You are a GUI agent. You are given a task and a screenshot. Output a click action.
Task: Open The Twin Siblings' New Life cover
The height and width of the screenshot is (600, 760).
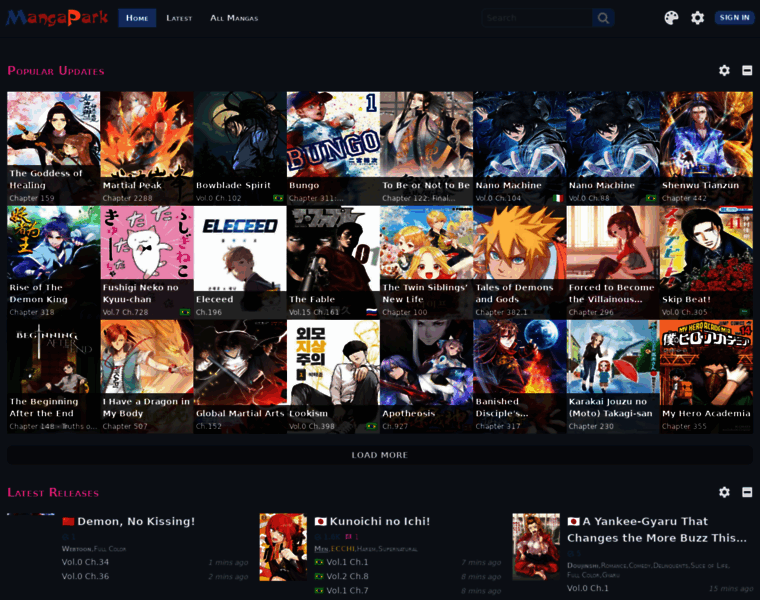427,262
